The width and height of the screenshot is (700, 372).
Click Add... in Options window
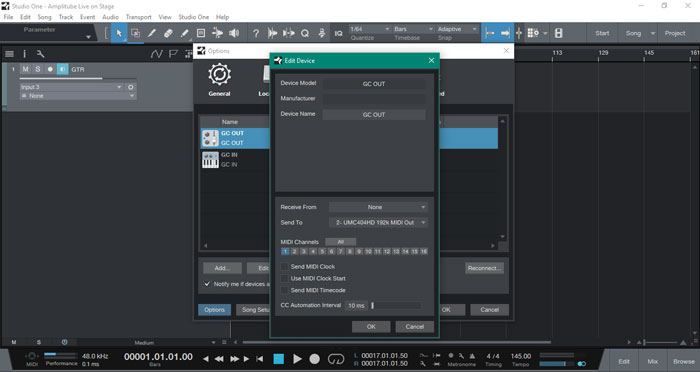[x=222, y=268]
